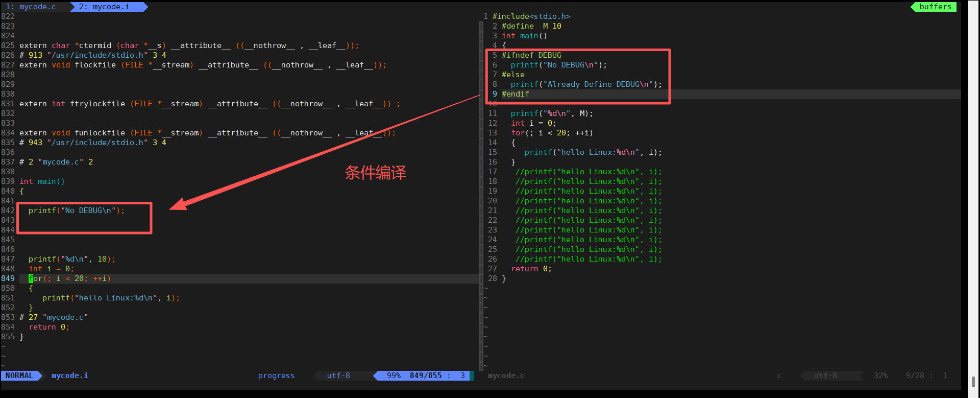This screenshot has height=398, width=980.
Task: Click the 849/855 line counter
Action: click(426, 376)
